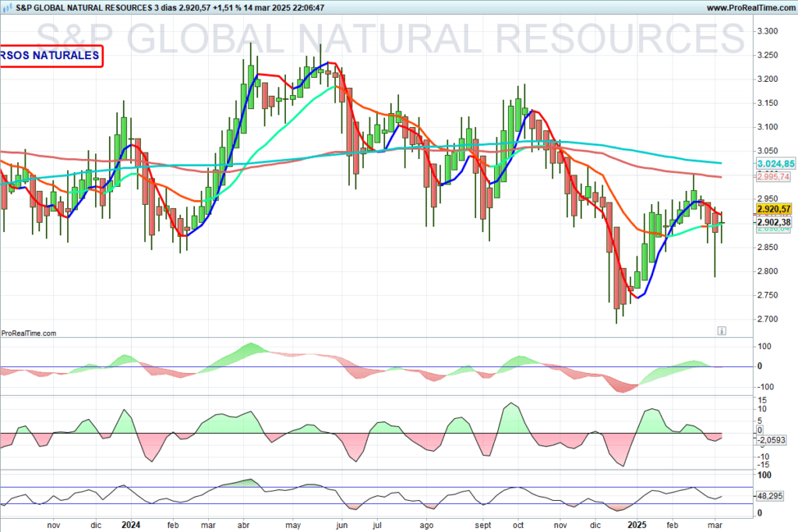Click the S&P GLOBAL NATURAL RESOURCES title text
The image size is (798, 532).
[x=84, y=8]
